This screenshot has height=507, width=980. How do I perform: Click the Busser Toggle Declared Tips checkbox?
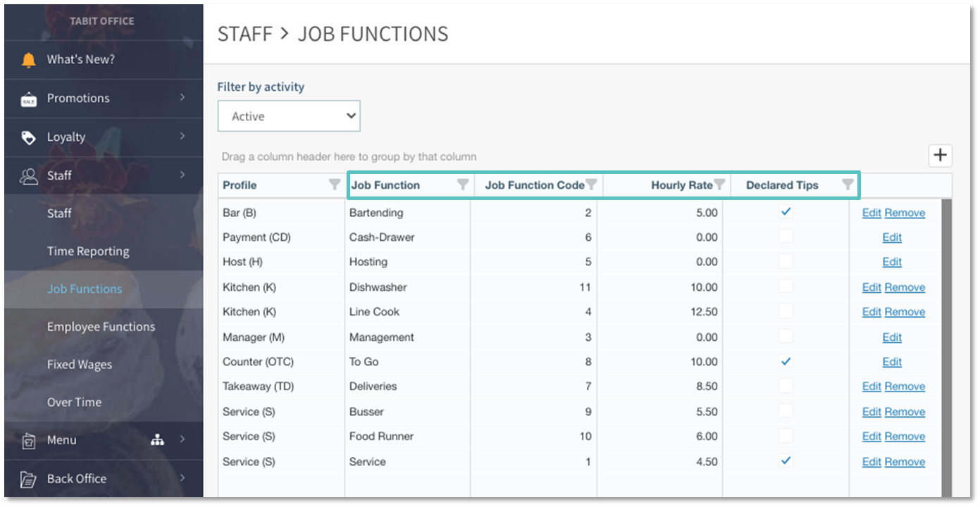pyautogui.click(x=786, y=411)
